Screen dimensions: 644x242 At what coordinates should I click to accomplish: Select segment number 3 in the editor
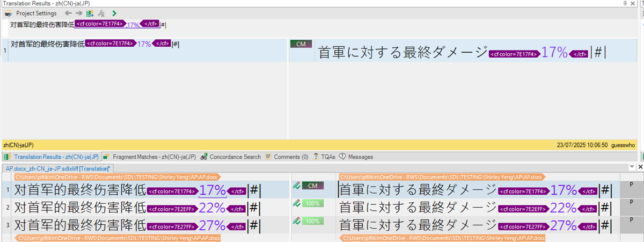point(7,225)
